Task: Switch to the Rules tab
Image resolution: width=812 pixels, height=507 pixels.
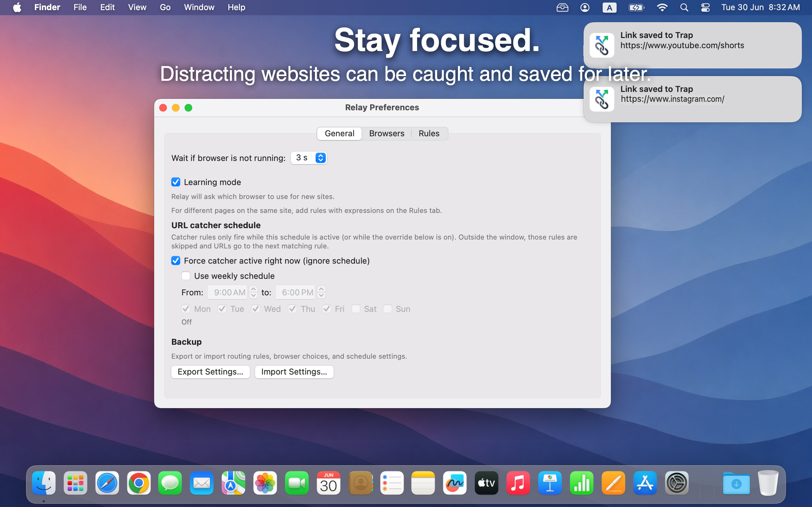Action: tap(429, 133)
